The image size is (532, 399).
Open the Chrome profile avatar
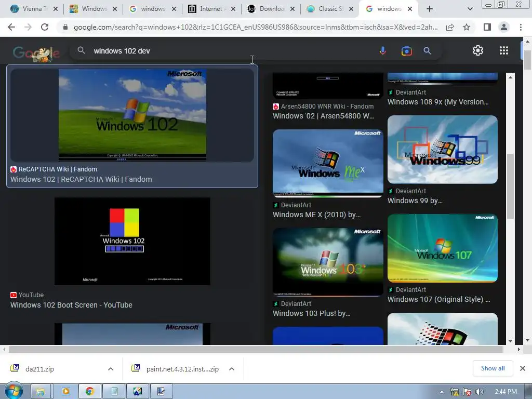pos(504,27)
